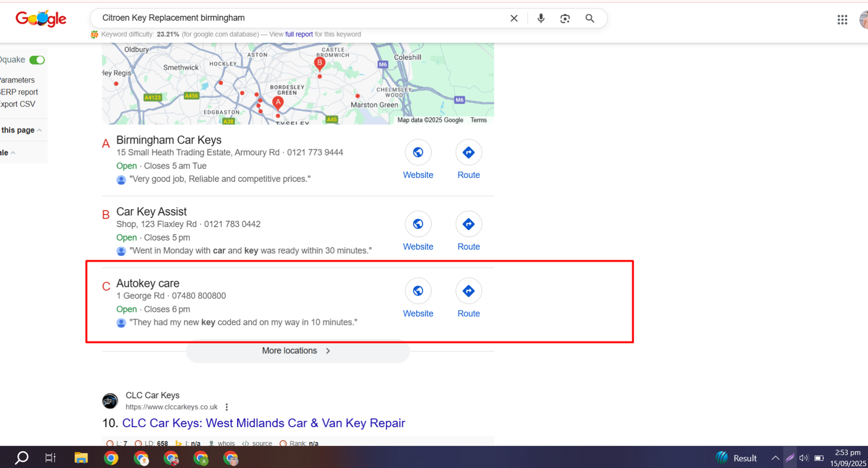This screenshot has width=868, height=468.
Task: Open Car Key Assist website icon
Action: pyautogui.click(x=418, y=225)
